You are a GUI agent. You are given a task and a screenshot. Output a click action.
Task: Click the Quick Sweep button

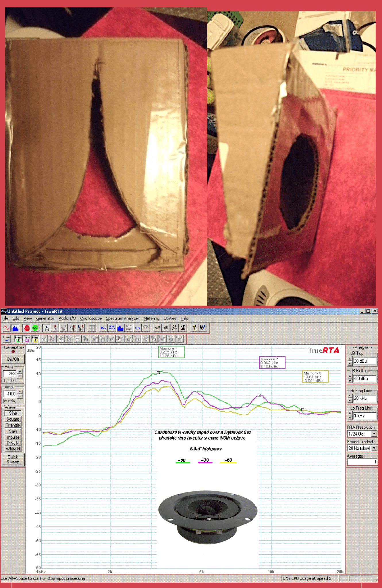click(x=13, y=459)
